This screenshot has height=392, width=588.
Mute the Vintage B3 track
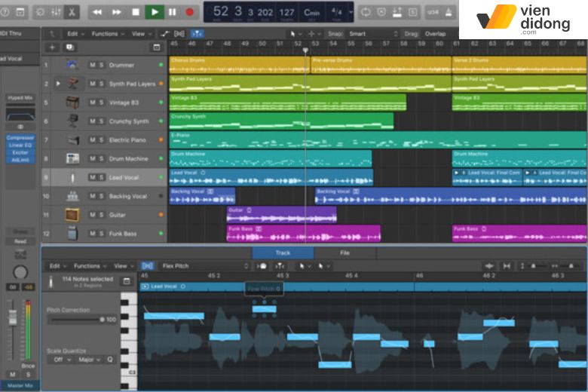click(x=92, y=103)
